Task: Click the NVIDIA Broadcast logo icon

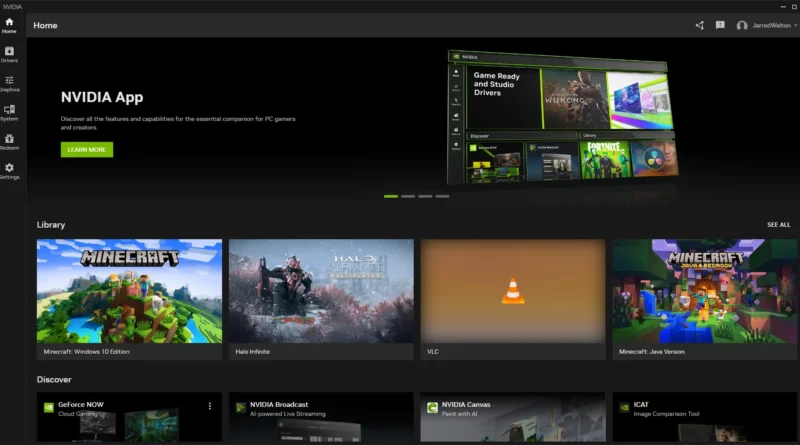Action: [240, 407]
